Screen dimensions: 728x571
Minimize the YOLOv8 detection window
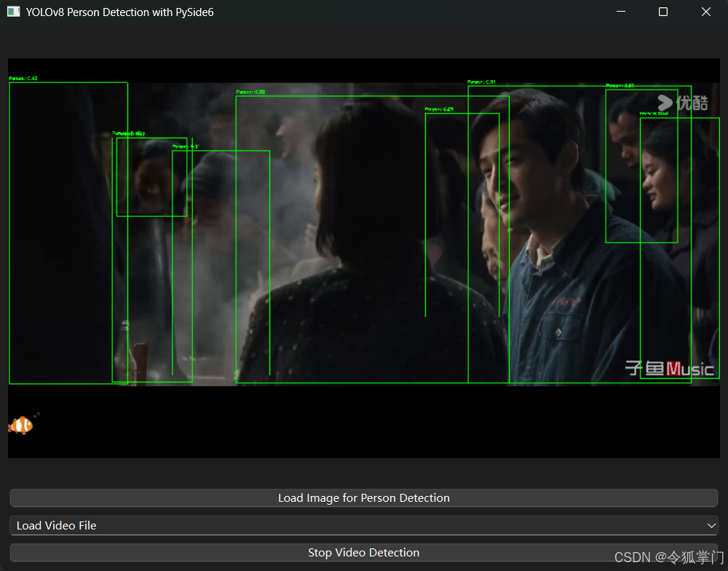(x=621, y=12)
